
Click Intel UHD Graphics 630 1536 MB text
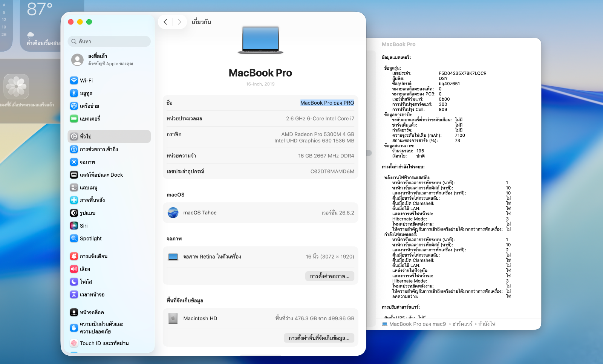coord(314,141)
